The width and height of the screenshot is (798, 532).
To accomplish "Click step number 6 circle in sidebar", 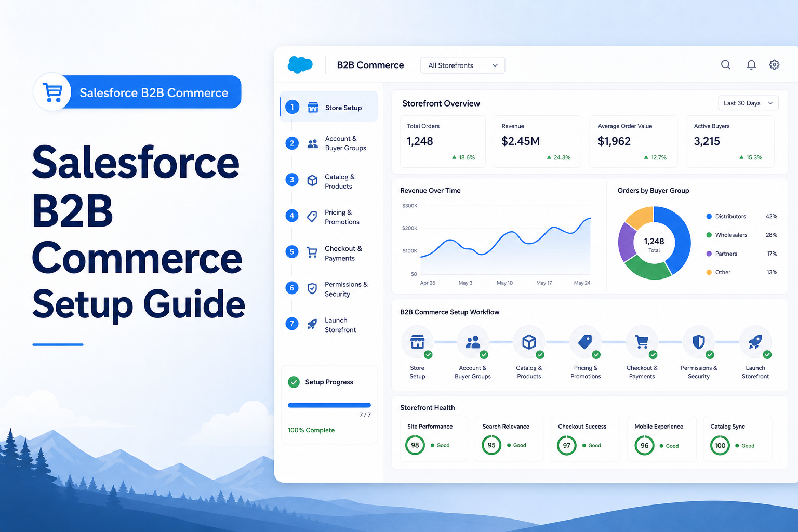I will [x=292, y=288].
